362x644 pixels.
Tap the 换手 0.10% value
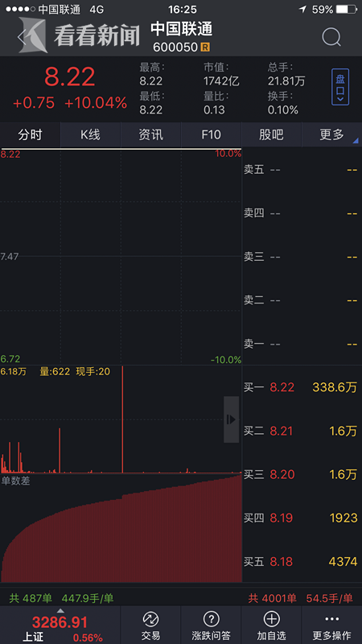pos(283,110)
